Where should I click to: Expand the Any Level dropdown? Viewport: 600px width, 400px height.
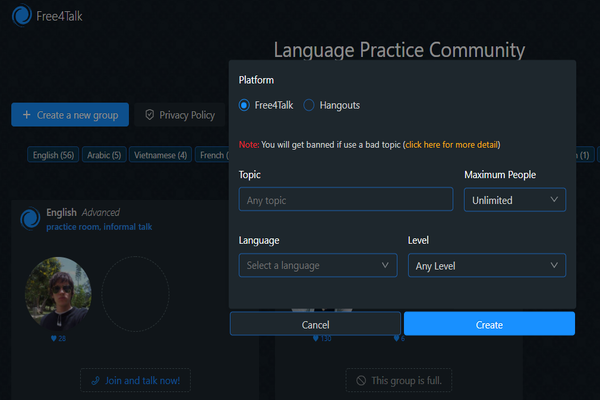click(x=487, y=265)
